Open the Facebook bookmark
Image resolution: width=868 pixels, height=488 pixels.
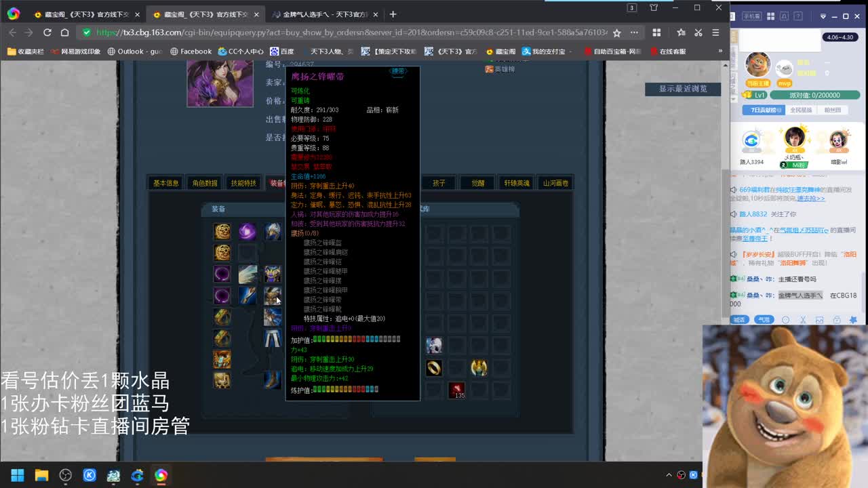(x=191, y=52)
